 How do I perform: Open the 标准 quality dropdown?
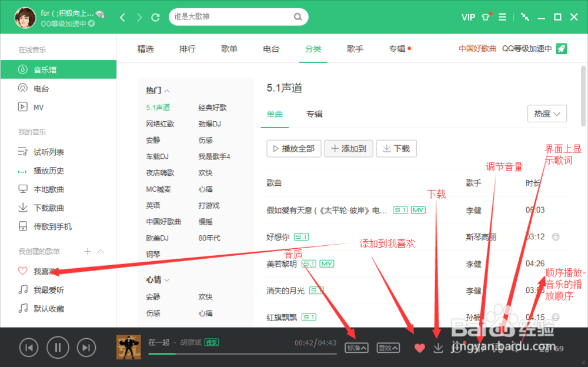(x=356, y=348)
